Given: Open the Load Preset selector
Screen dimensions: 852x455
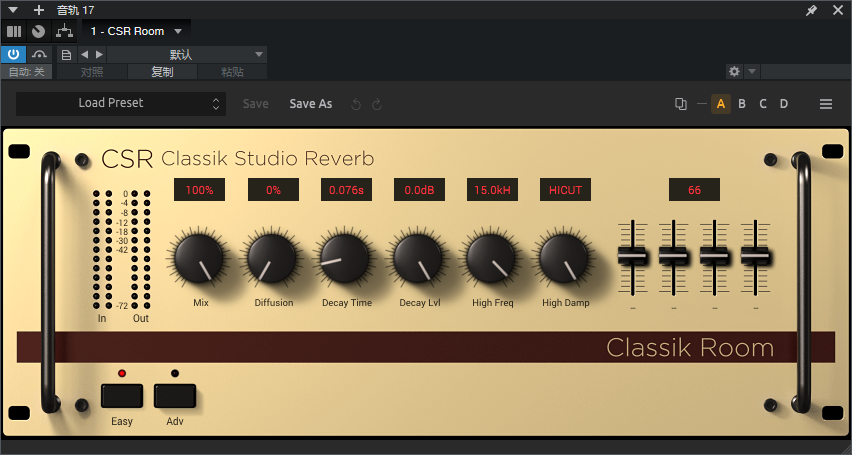Looking at the screenshot, I should point(121,103).
